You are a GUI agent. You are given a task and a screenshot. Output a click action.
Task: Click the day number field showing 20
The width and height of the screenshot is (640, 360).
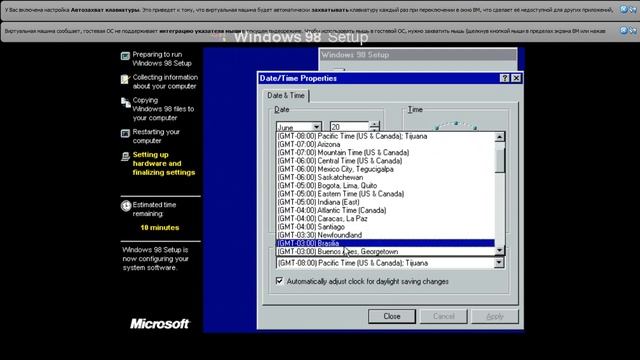pyautogui.click(x=349, y=127)
